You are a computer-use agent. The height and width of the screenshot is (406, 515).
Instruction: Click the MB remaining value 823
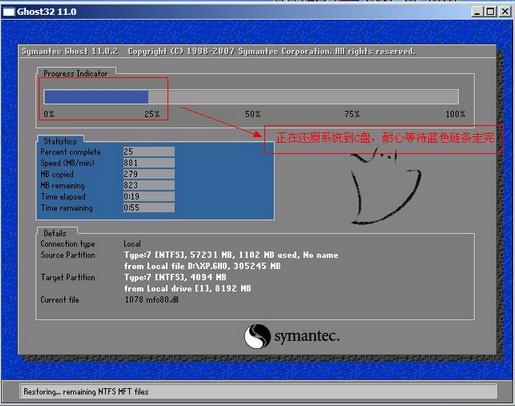click(149, 185)
